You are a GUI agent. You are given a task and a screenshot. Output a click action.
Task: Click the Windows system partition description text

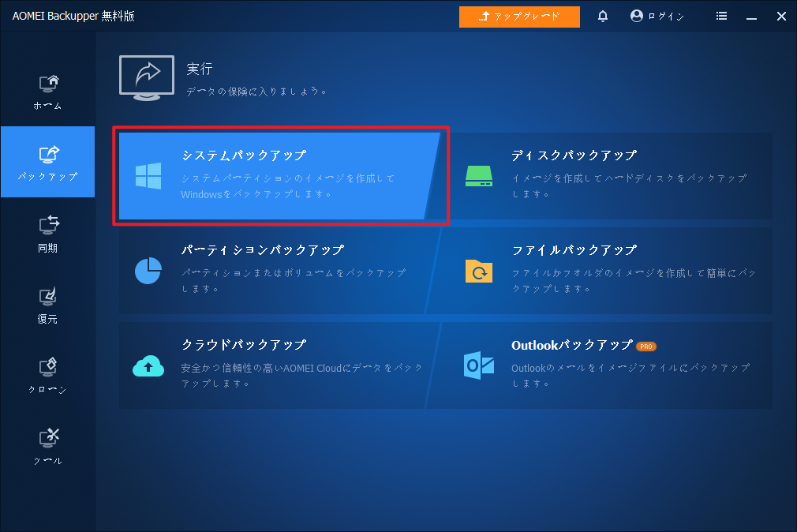(288, 186)
